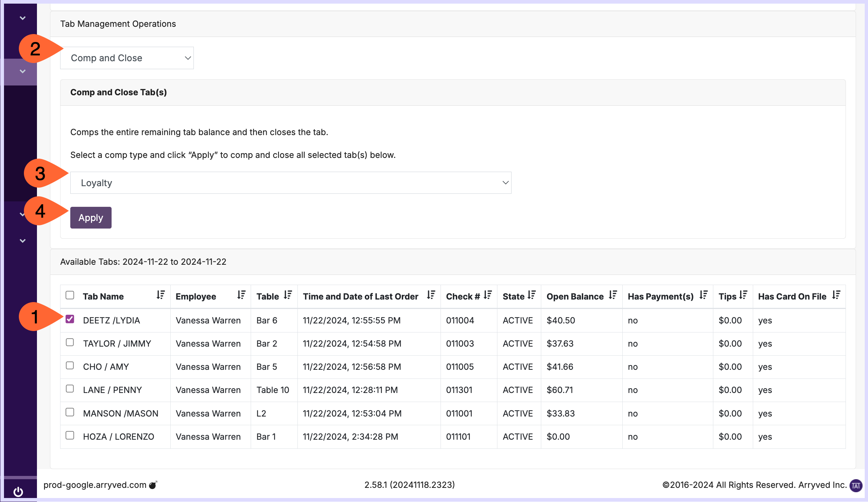The height and width of the screenshot is (502, 868).
Task: Click the Arryved logo badge in footer
Action: tap(856, 485)
